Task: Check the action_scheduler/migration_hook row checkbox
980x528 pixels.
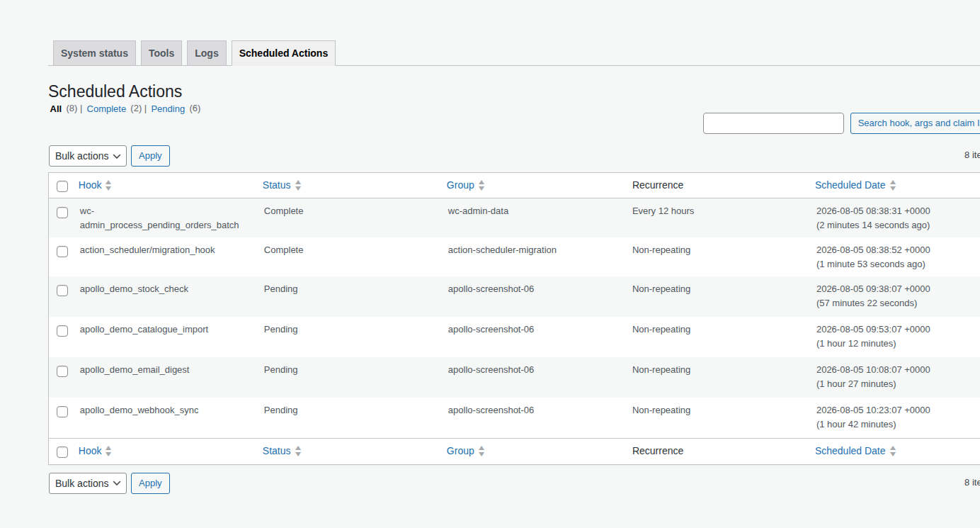Action: pyautogui.click(x=62, y=252)
